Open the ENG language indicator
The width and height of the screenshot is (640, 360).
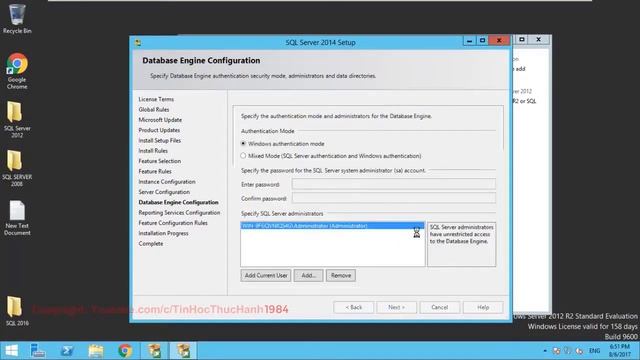tap(595, 351)
